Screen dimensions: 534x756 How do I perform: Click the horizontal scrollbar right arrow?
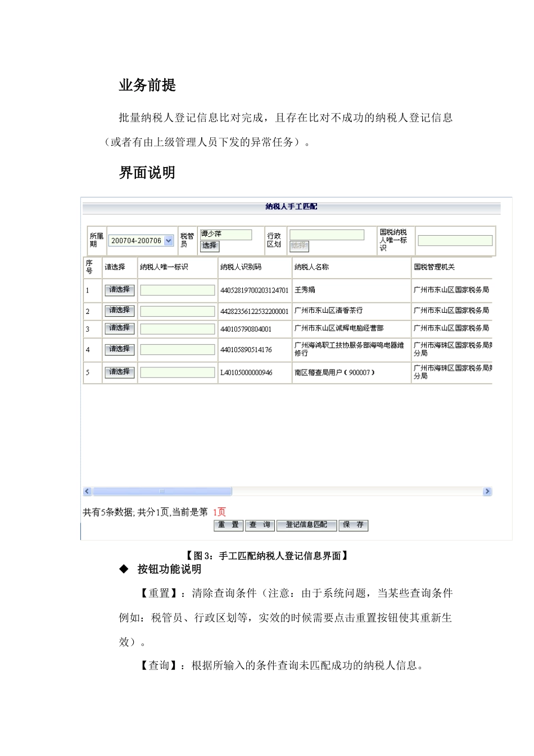[x=487, y=491]
